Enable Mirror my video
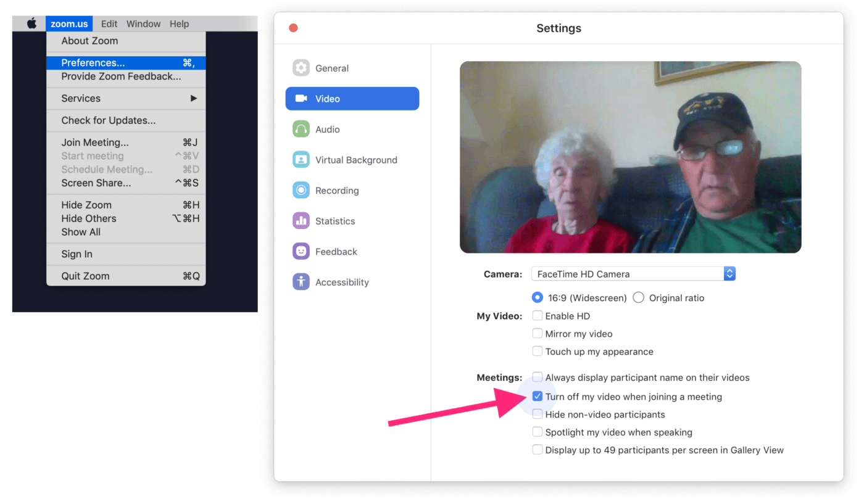 (538, 333)
